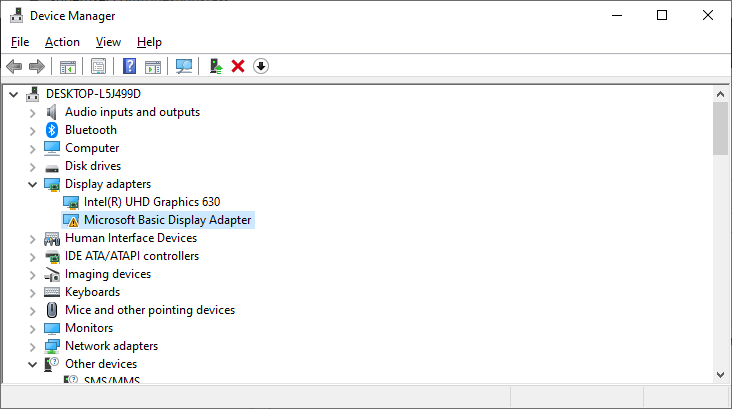
Task: Click the Back arrow toolbar icon
Action: [14, 66]
